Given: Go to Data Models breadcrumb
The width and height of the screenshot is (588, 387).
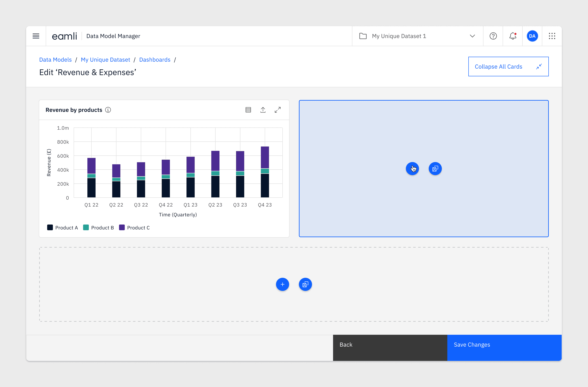Looking at the screenshot, I should click(x=55, y=60).
